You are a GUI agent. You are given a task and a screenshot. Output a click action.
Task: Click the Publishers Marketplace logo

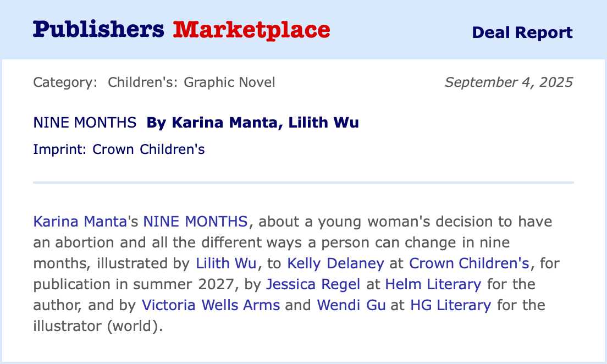181,30
